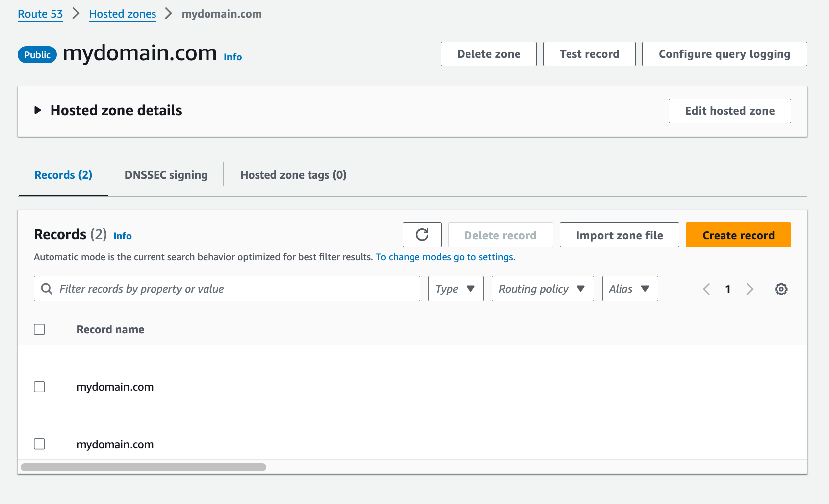Open the Alias filter dropdown
The image size is (829, 504).
629,289
